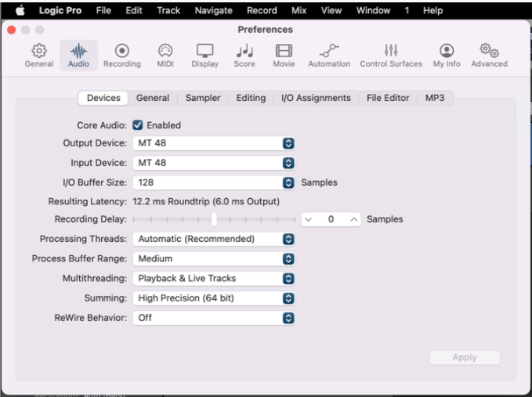Open the Apple menu

point(20,10)
